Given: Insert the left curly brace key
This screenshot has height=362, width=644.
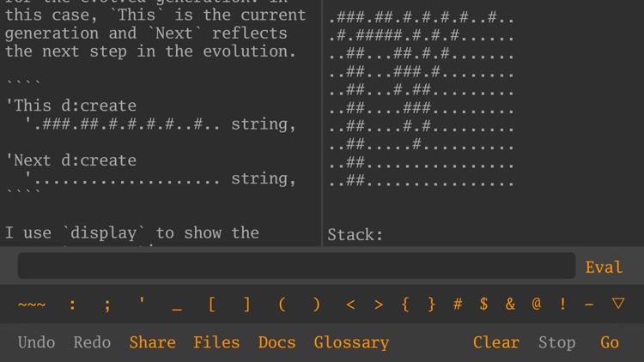Looking at the screenshot, I should point(405,305).
